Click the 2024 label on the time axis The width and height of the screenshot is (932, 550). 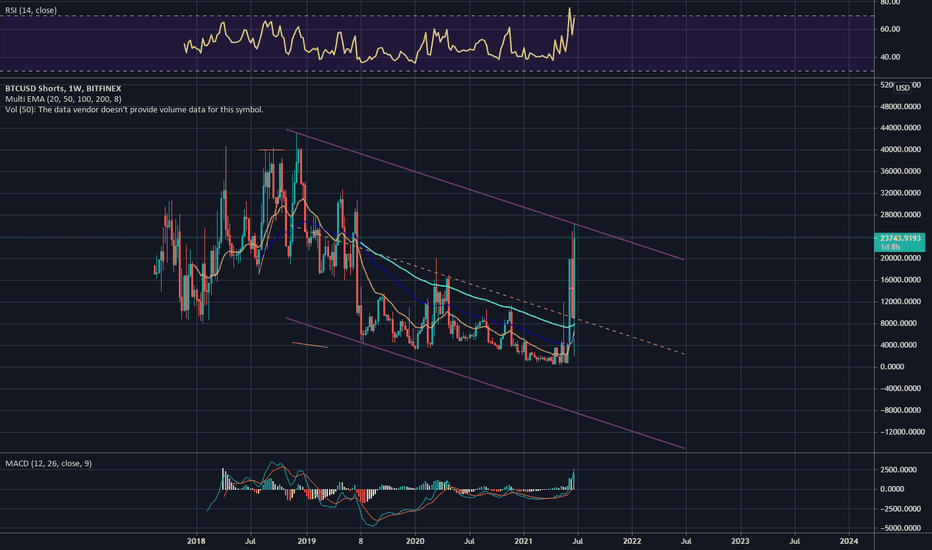click(849, 541)
